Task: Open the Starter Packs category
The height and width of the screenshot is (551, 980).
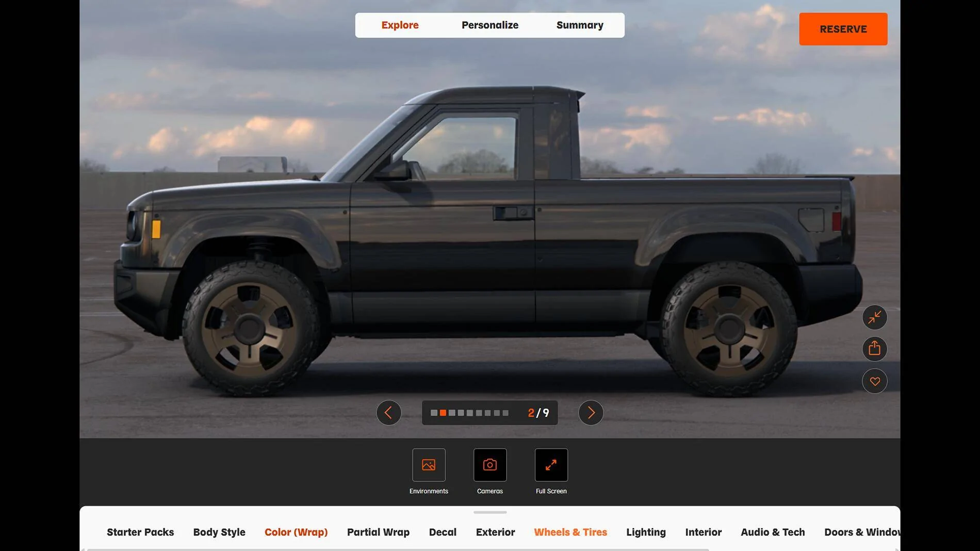Action: click(140, 532)
